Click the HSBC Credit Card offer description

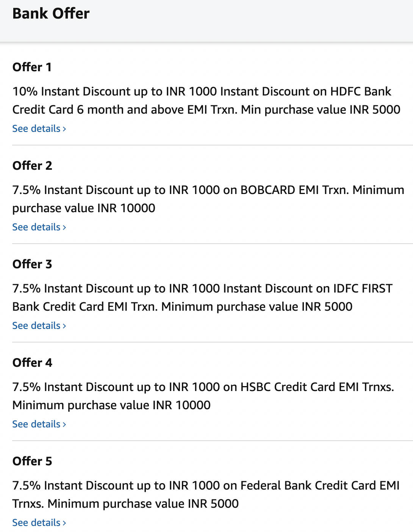(203, 396)
